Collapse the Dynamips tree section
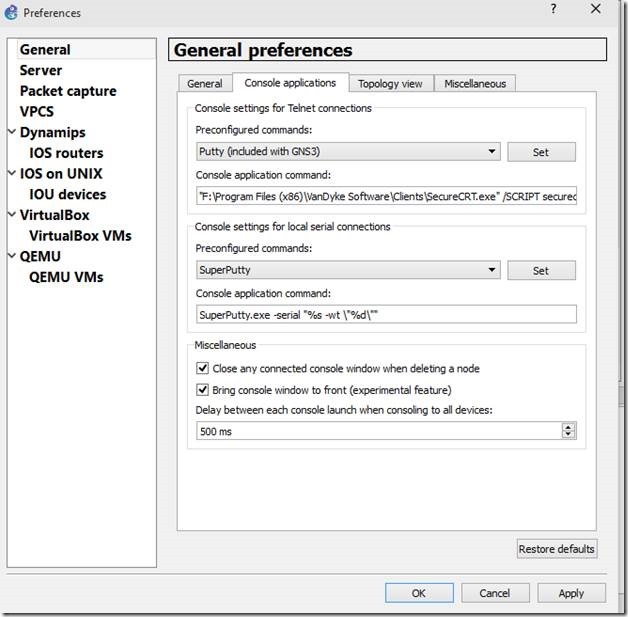 click(11, 132)
